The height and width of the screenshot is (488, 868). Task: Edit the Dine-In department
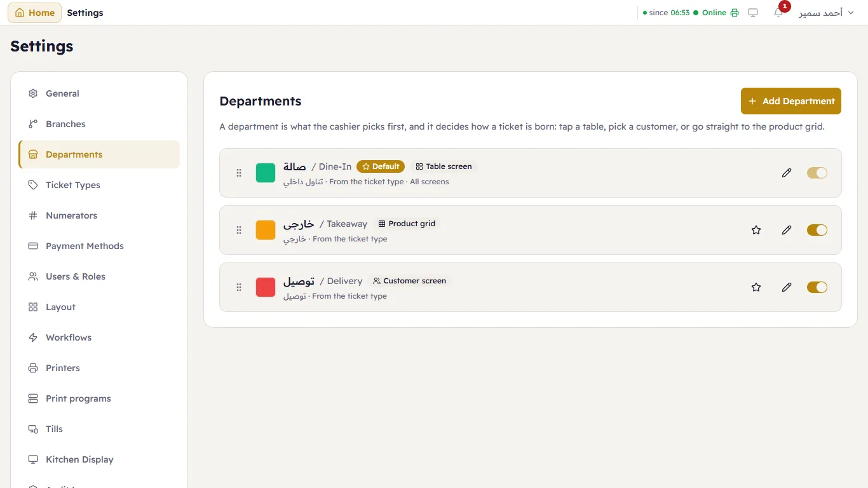click(787, 173)
